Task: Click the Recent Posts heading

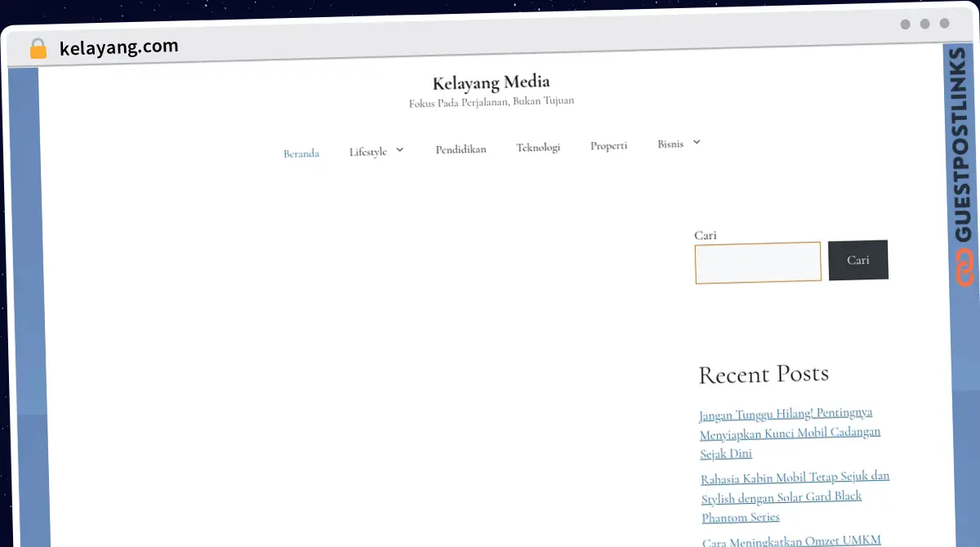Action: click(764, 374)
